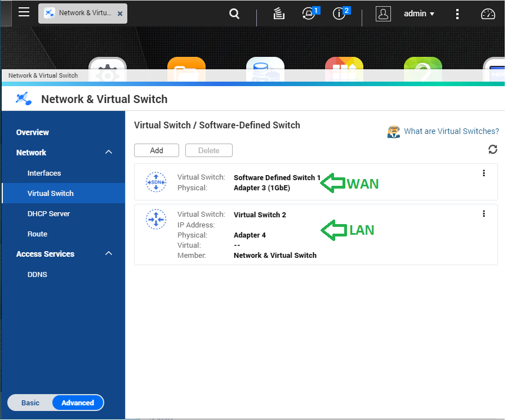This screenshot has height=420, width=507.
Task: Click the user profile avatar icon
Action: (x=383, y=14)
